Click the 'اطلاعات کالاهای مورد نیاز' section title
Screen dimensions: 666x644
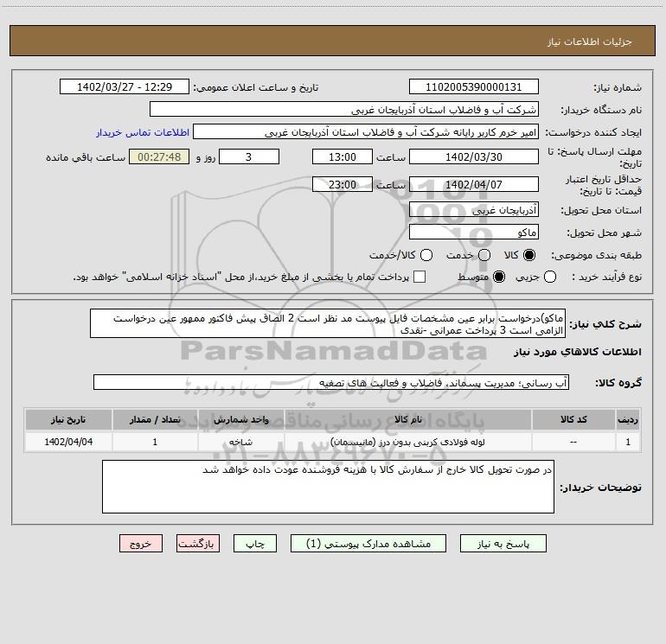[x=578, y=352]
